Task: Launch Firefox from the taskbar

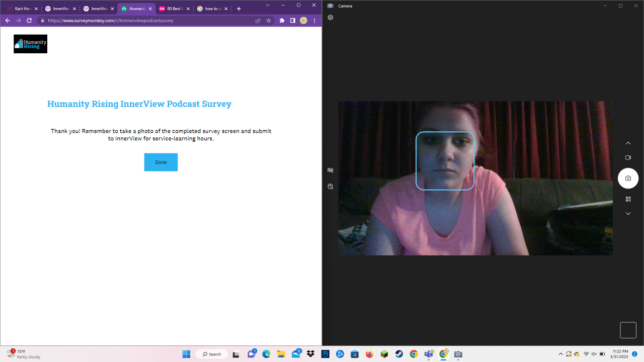Action: coord(369,354)
